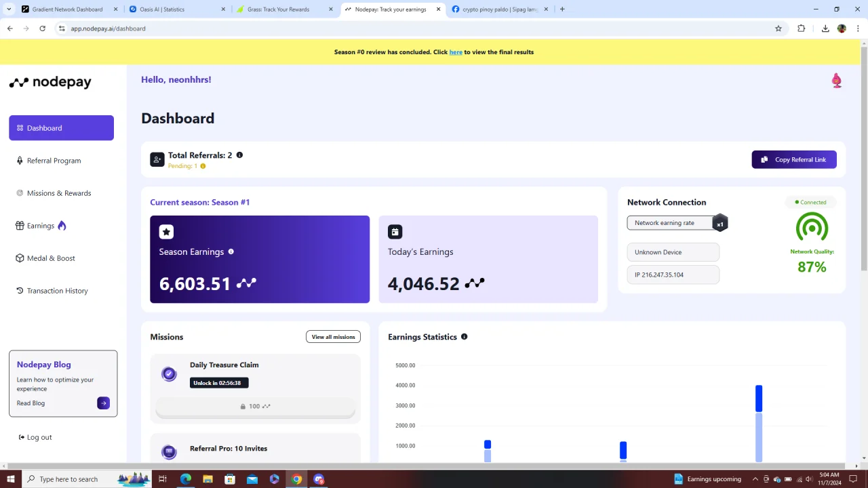Click the tallest bar in earnings chart
The height and width of the screenshot is (488, 868).
(x=759, y=424)
